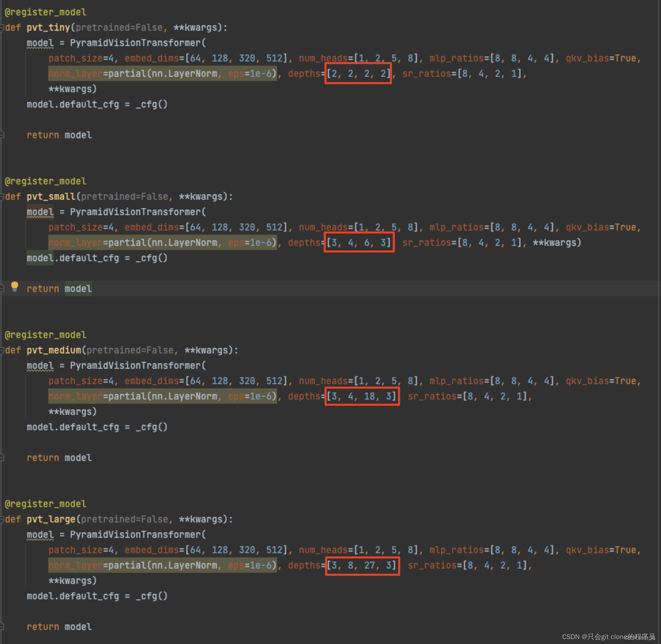This screenshot has height=644, width=661.
Task: Click fold end marker beside pvt_large's return model
Action: pyautogui.click(x=2, y=627)
